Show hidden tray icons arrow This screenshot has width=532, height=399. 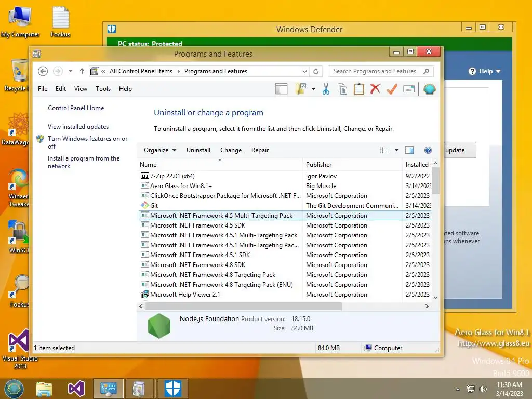click(458, 389)
